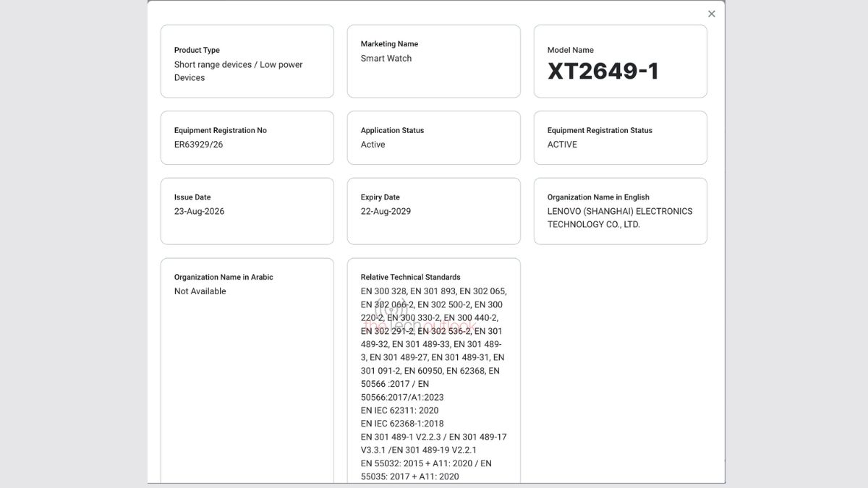Screen dimensions: 868x488
Task: Select the EN IEC 62368-1:2018 line
Action: 402,424
